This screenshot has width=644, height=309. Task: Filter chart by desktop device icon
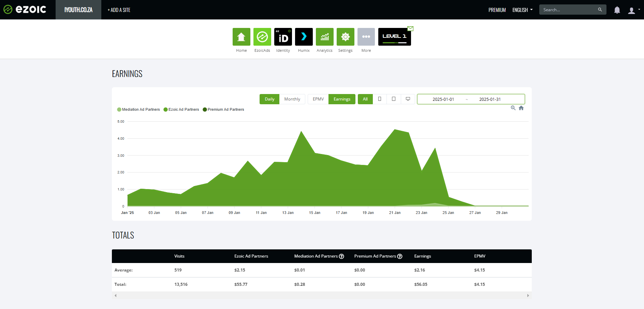(408, 99)
